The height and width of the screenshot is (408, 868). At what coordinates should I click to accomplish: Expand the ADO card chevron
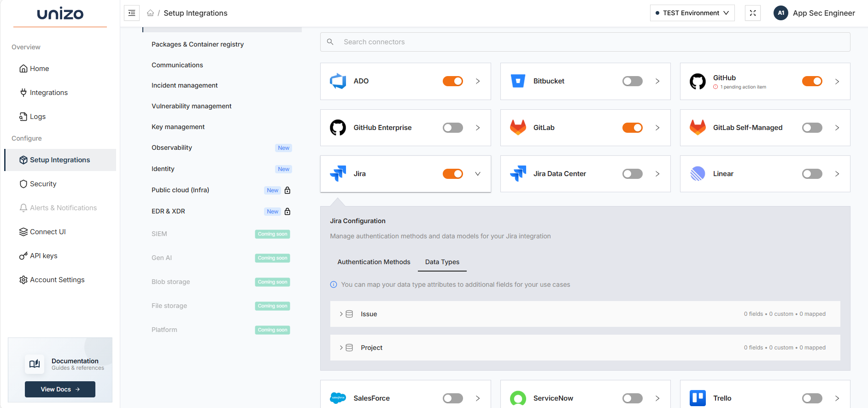click(x=478, y=81)
